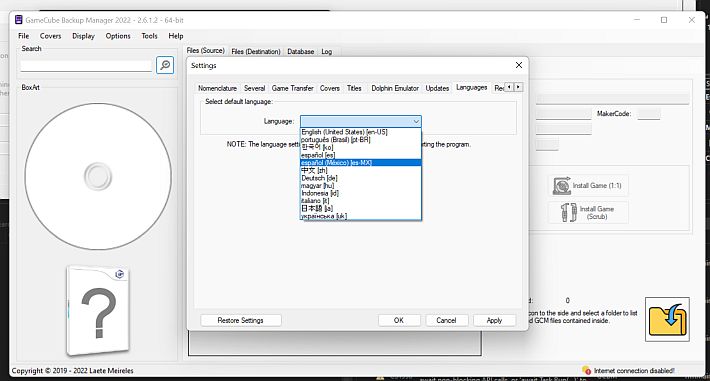This screenshot has width=710, height=381.
Task: Click into the Search input field
Action: [86, 66]
